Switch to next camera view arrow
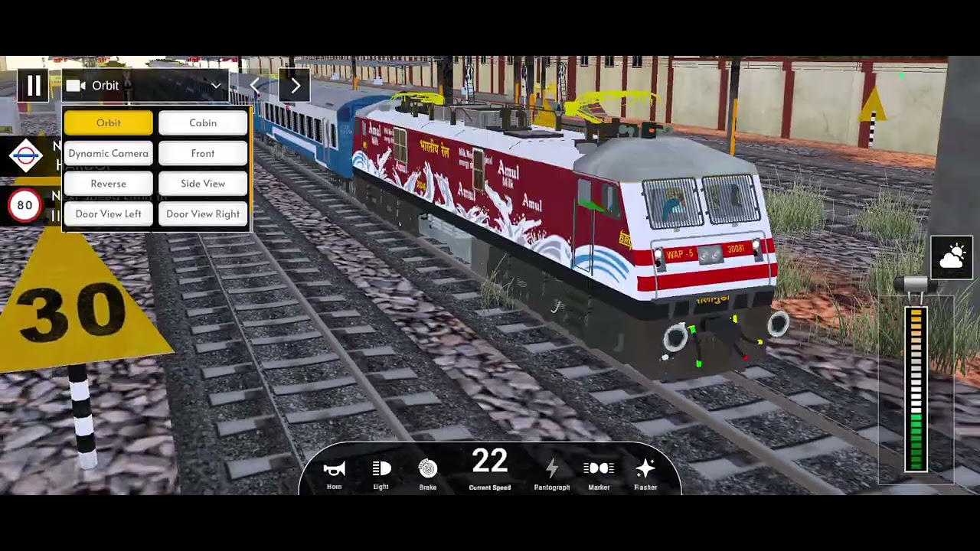Image resolution: width=980 pixels, height=551 pixels. coord(295,86)
